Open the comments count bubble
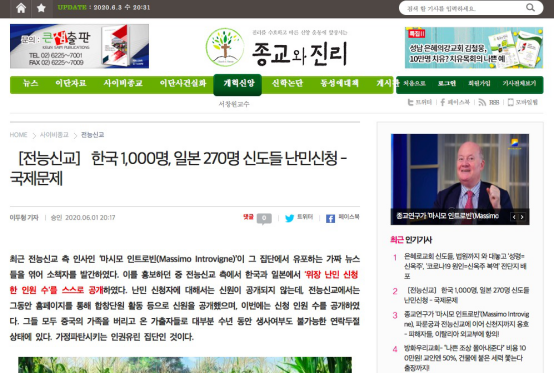This screenshot has height=373, width=554. click(x=264, y=218)
